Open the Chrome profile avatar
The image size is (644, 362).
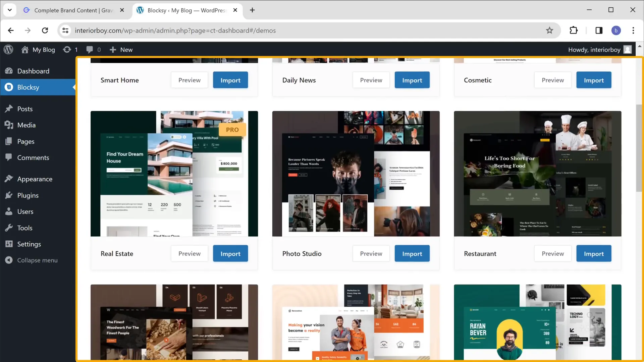click(x=616, y=31)
